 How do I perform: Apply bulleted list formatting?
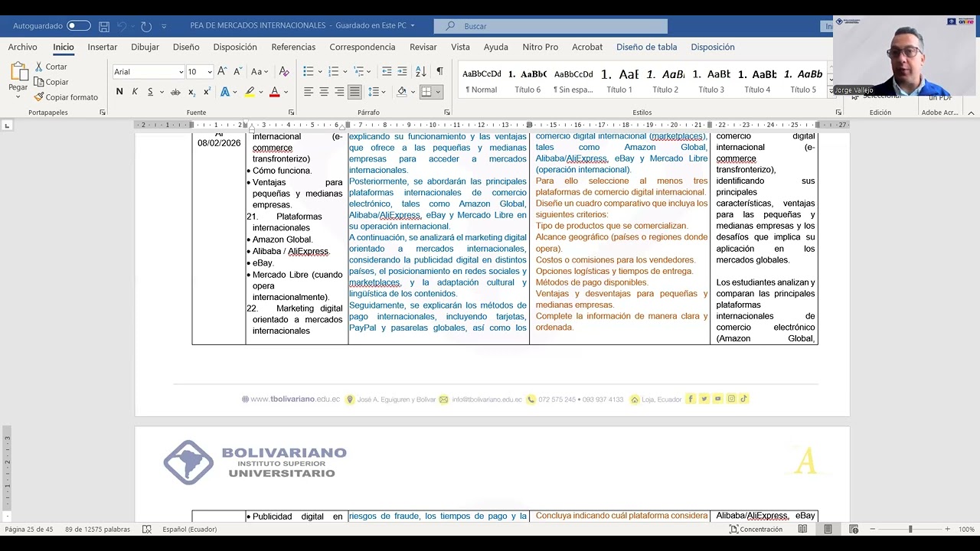308,71
